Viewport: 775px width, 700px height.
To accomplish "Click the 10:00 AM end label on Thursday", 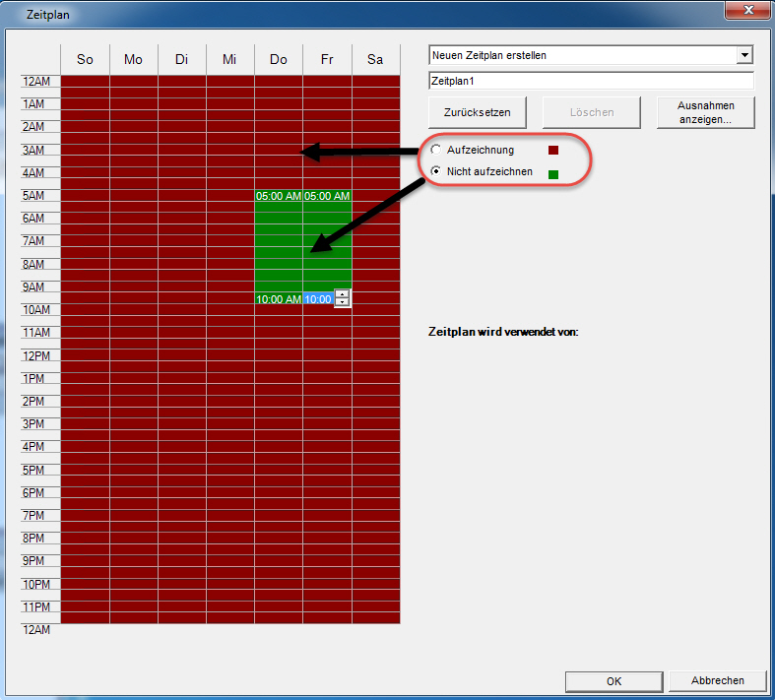I will (x=279, y=299).
